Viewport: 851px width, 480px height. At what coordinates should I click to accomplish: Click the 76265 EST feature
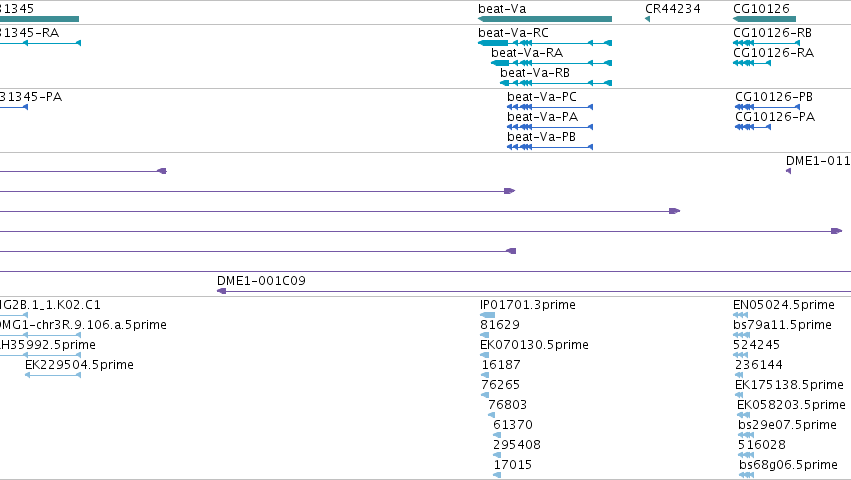[x=485, y=395]
